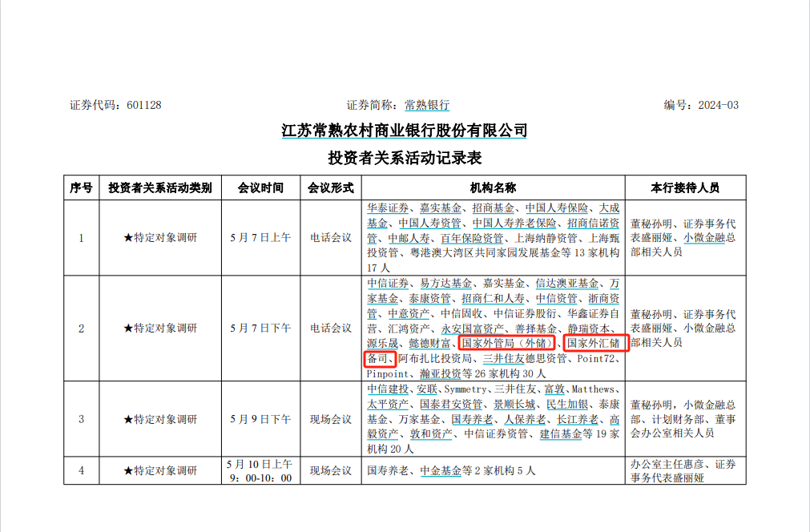This screenshot has width=810, height=532.
Task: Click the company title 江苏常熟农村商业银行股份有限公司
Action: pos(405,131)
